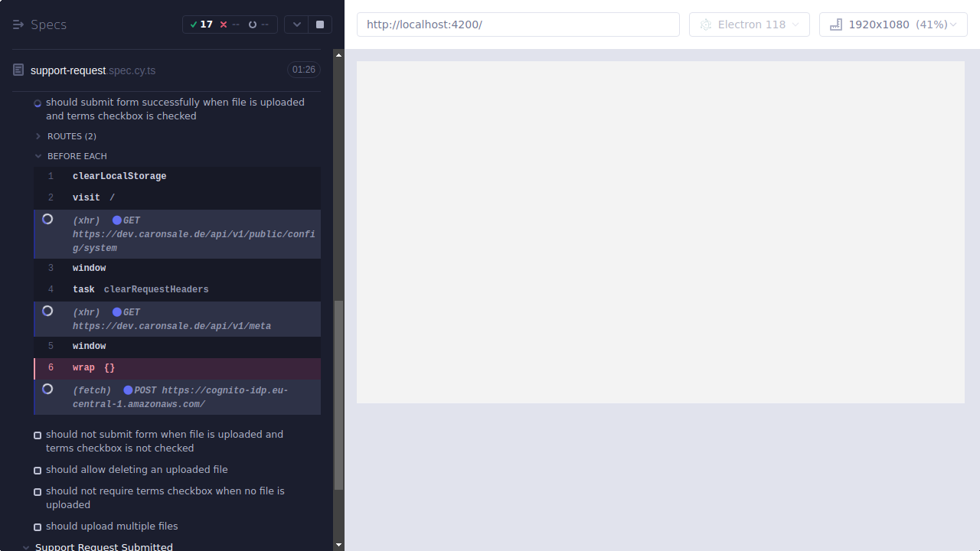Click the status marker for 'should upload multiple files'
980x551 pixels.
coord(37,527)
